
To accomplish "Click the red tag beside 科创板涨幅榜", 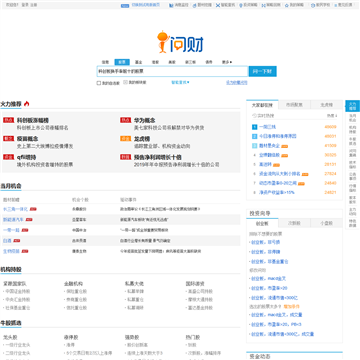I will pyautogui.click(x=8, y=120).
